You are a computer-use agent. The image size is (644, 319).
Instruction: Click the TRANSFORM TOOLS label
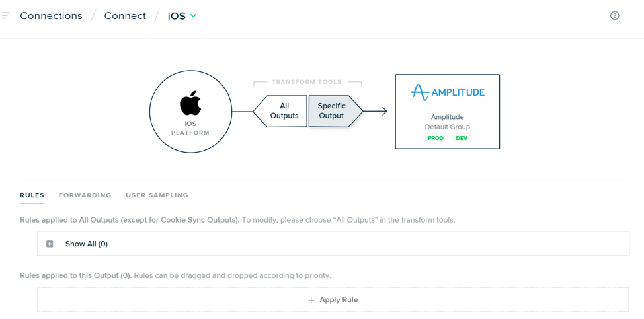[306, 82]
